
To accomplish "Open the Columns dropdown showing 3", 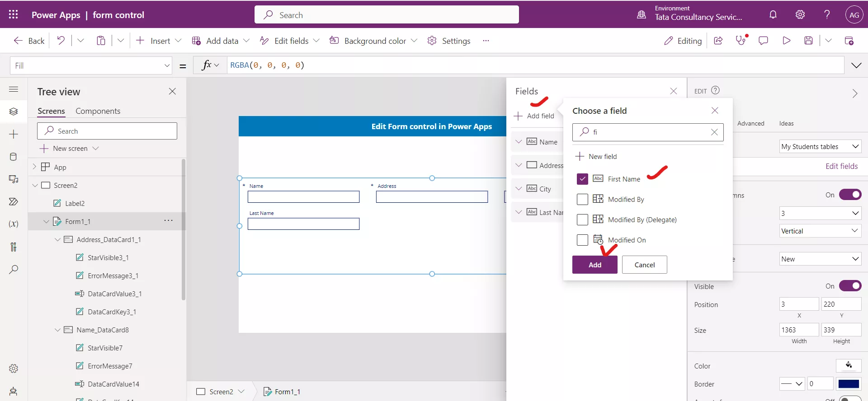I will [x=821, y=213].
